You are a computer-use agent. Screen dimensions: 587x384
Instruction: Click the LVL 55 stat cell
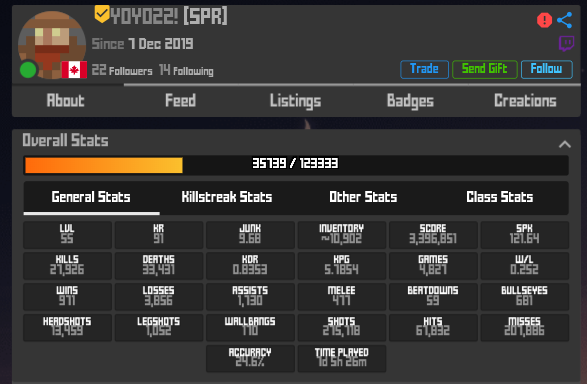pos(67,235)
